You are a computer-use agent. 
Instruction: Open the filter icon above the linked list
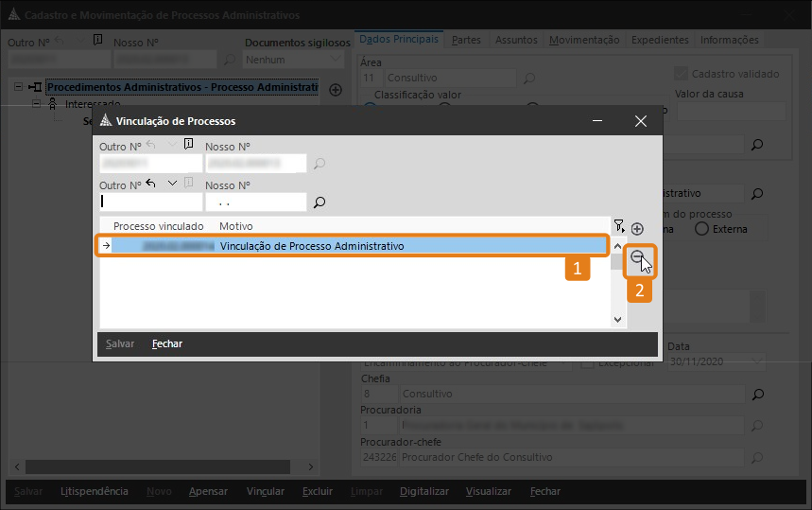coord(619,226)
